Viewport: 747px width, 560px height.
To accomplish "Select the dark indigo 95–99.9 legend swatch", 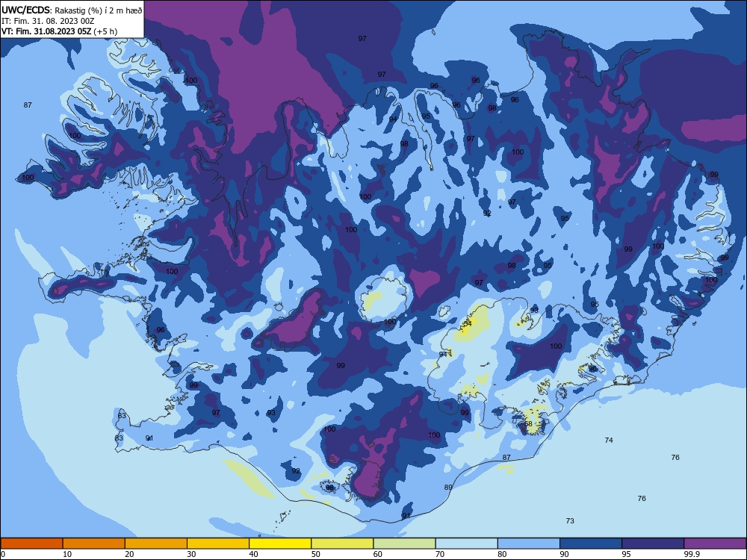I will [653, 544].
